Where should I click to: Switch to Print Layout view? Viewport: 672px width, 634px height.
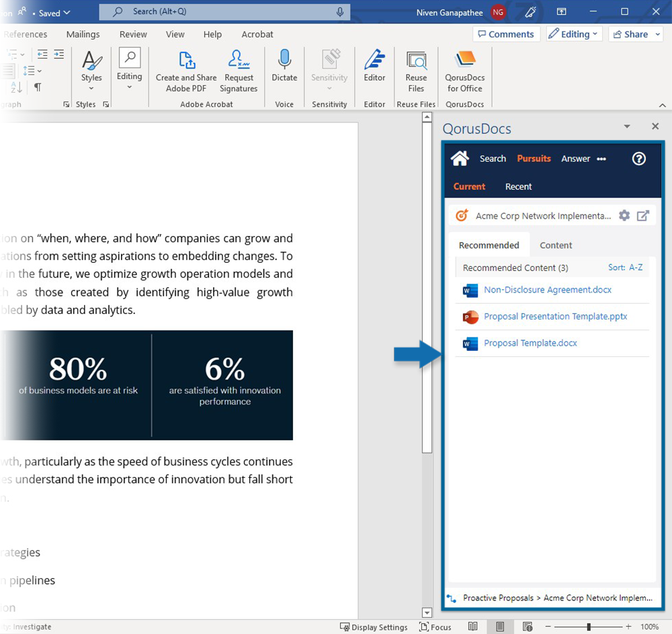coord(500,627)
